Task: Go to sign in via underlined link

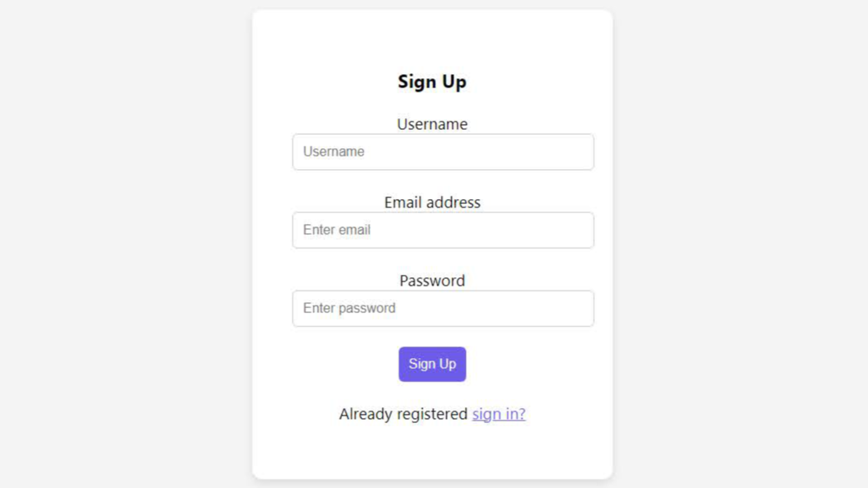Action: point(498,414)
